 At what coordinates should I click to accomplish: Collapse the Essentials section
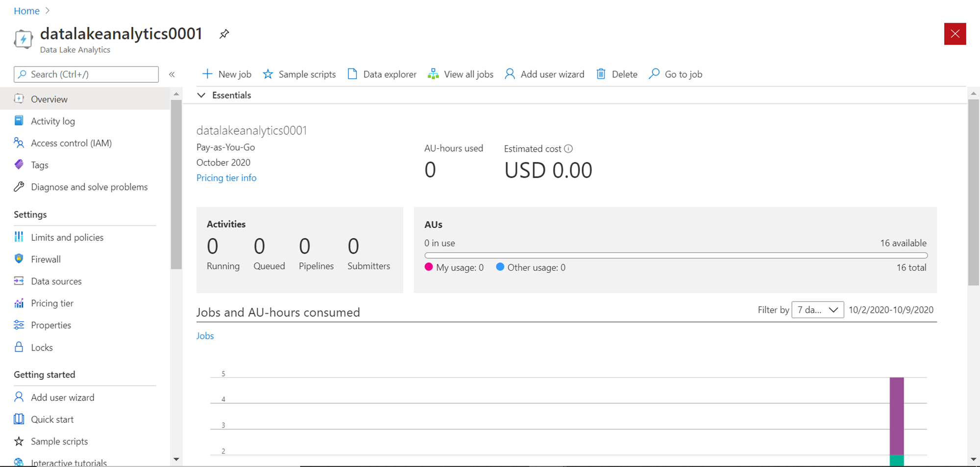pyautogui.click(x=201, y=95)
